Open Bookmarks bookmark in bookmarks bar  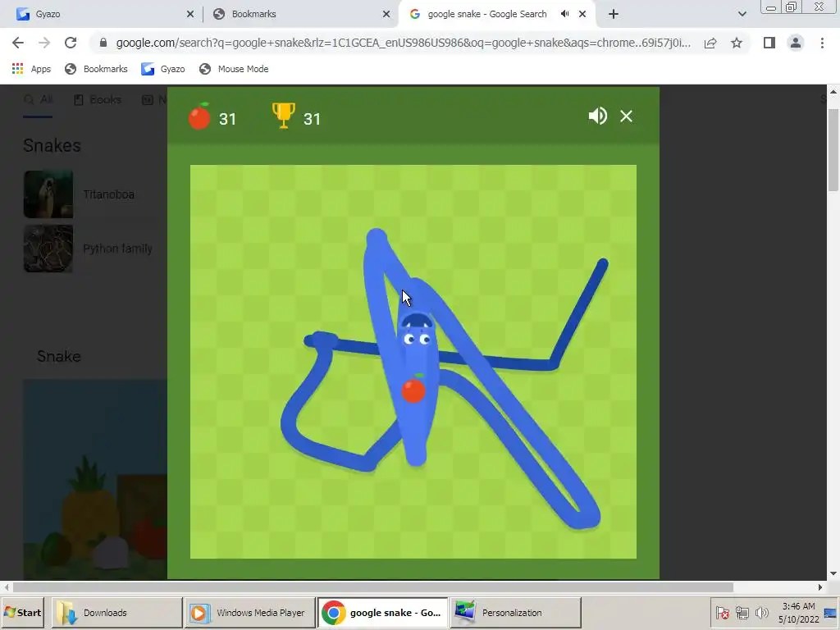pos(96,69)
